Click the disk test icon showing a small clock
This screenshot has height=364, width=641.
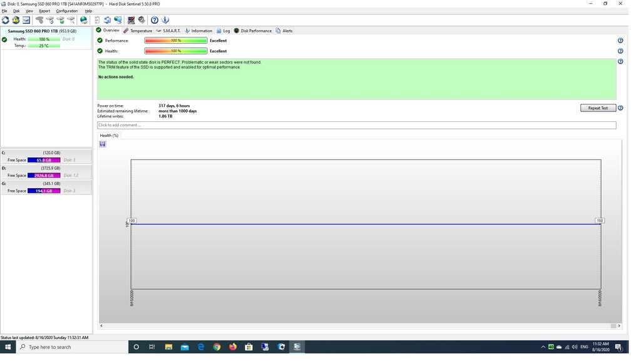pos(50,20)
